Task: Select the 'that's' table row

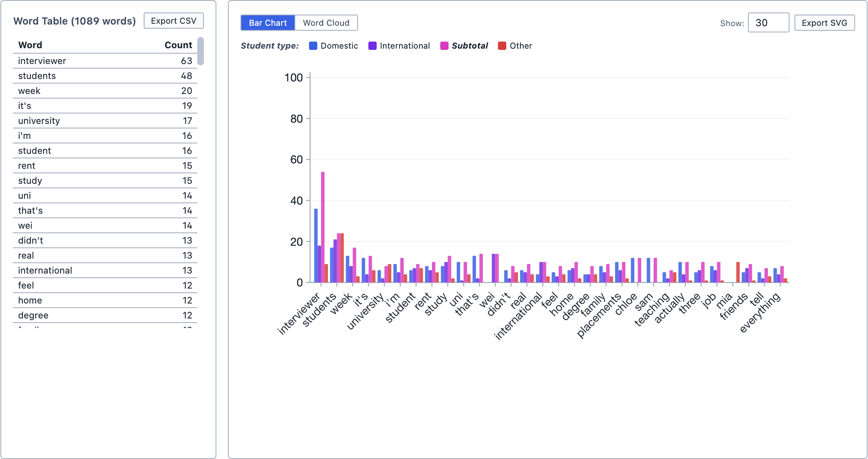Action: (105, 210)
